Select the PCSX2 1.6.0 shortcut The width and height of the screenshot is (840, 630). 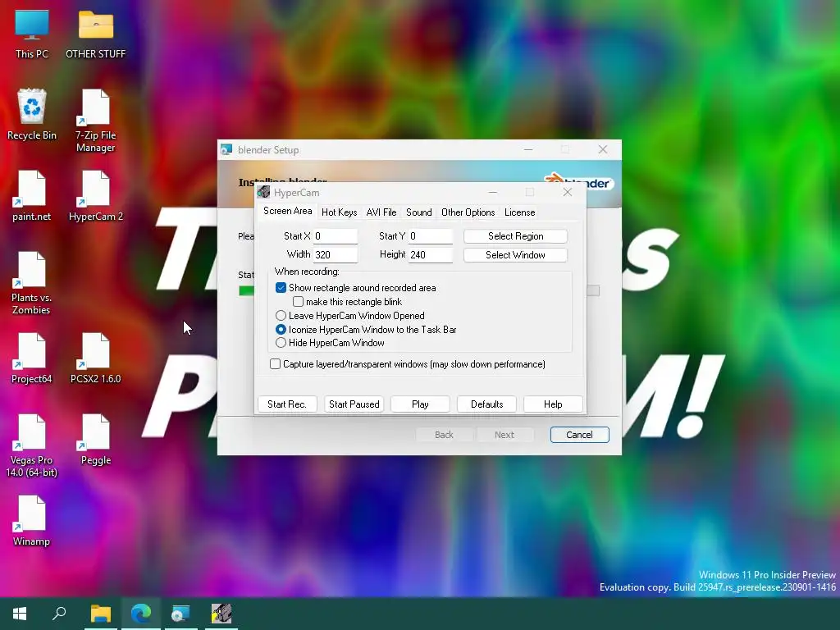(x=95, y=358)
